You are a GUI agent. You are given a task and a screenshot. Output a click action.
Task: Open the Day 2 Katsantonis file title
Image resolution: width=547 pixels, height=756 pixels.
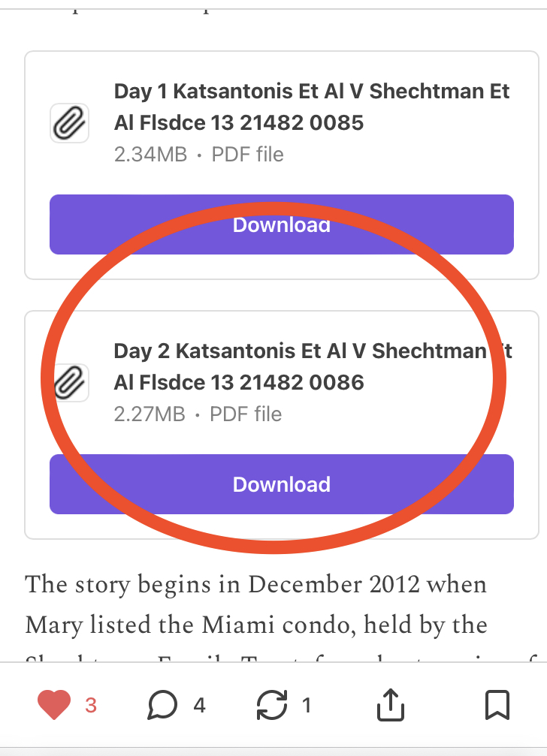point(313,366)
